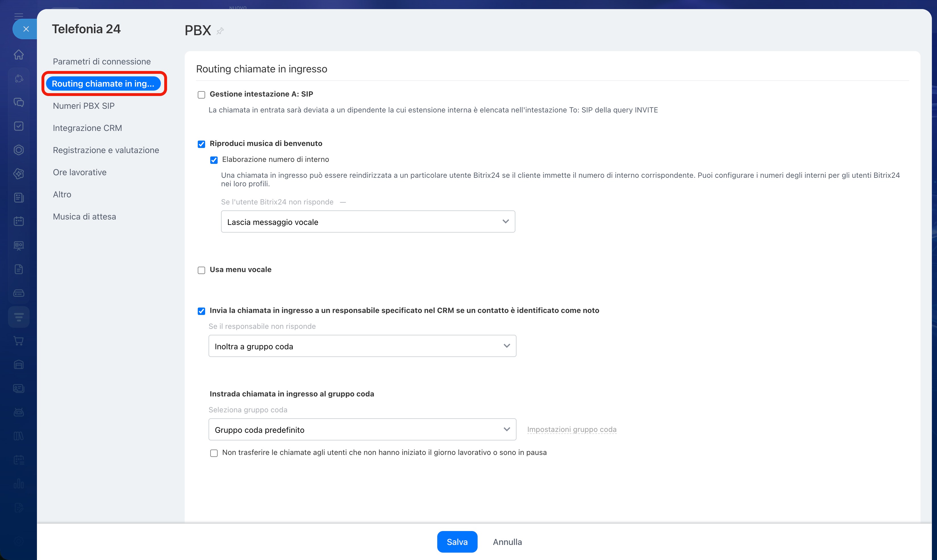
Task: Open the contact card icon in sidebar
Action: [18, 388]
